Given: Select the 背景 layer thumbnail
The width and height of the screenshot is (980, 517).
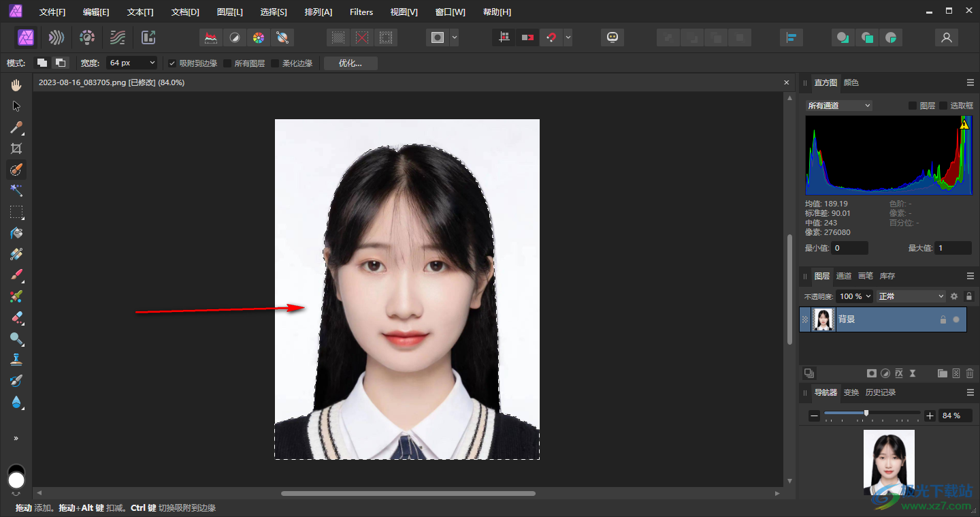Looking at the screenshot, I should tap(823, 319).
